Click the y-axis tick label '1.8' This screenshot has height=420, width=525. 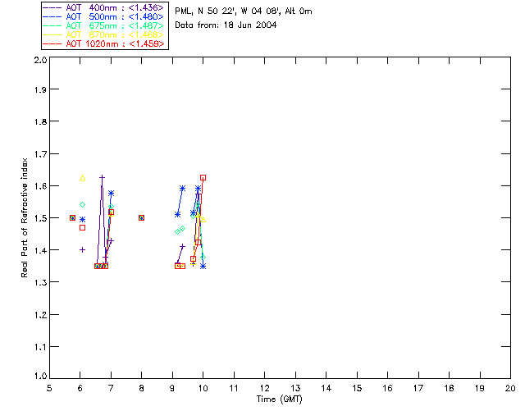click(x=40, y=121)
